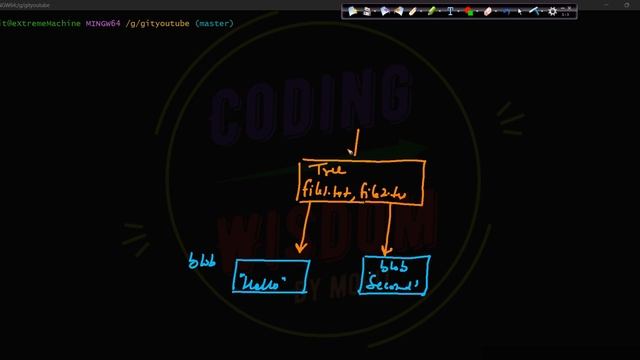The height and width of the screenshot is (360, 640).
Task: Expand the dropdown arrow next to the eraser
Action: [496, 11]
